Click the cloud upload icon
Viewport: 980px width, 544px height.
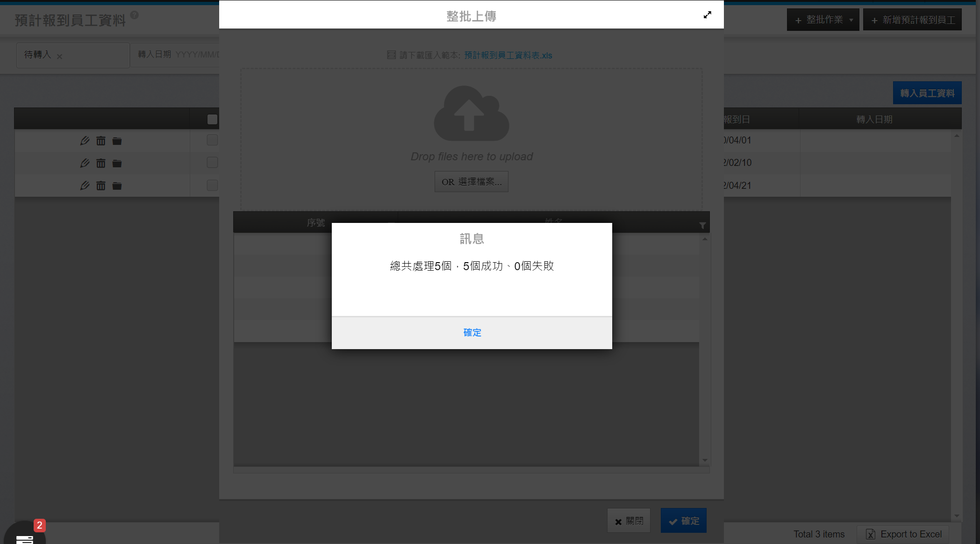point(471,114)
